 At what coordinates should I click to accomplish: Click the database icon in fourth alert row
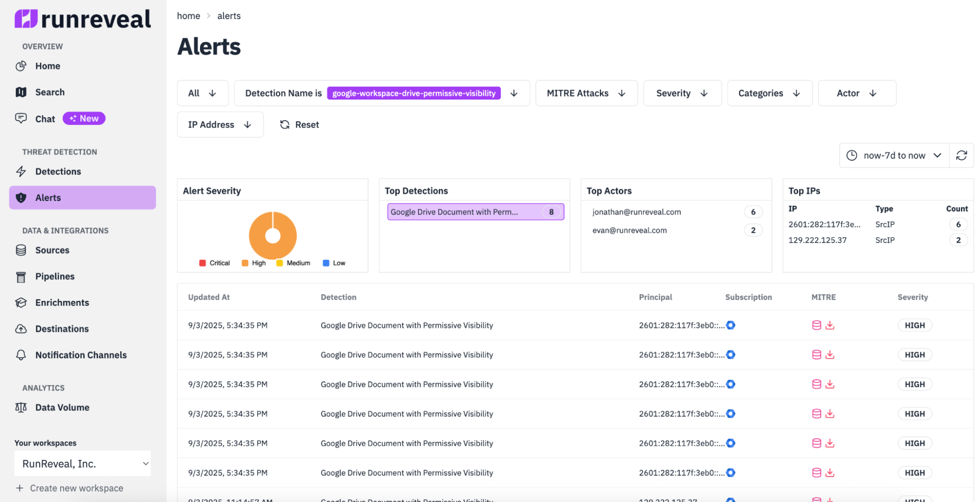point(816,414)
